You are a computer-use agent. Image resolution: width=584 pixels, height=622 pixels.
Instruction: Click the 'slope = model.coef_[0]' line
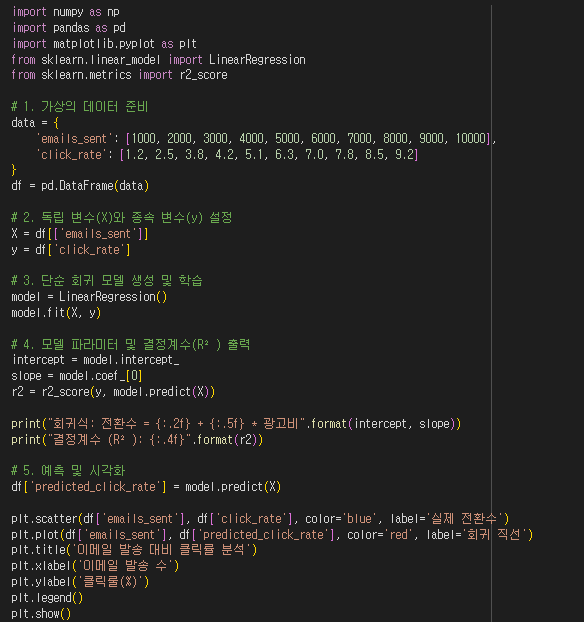(77, 376)
